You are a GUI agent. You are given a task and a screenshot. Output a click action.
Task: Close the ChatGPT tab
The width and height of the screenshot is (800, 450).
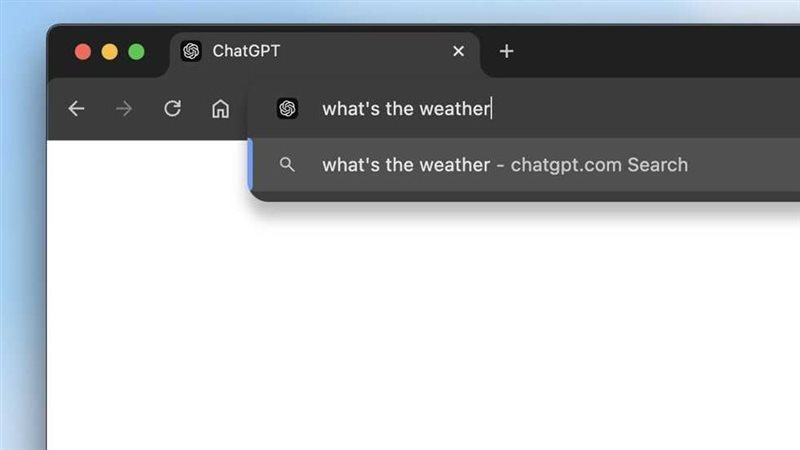click(x=458, y=51)
